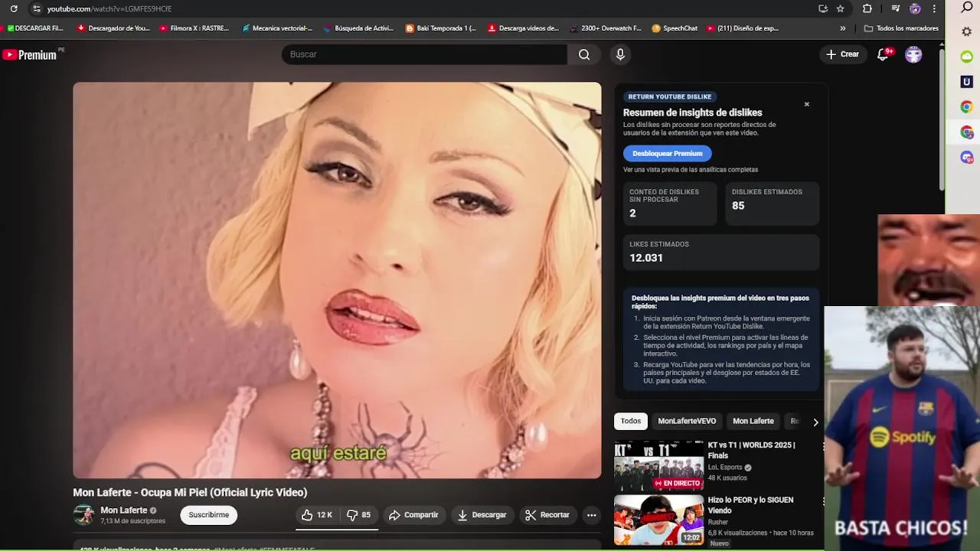Open the SpeechChat bookmark
Screen dimensions: 980x551
[x=675, y=28]
